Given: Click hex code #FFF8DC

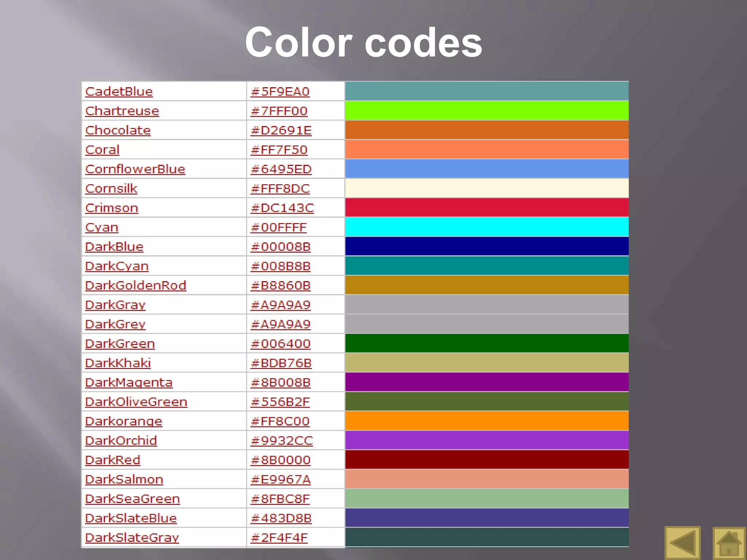Looking at the screenshot, I should [x=280, y=188].
